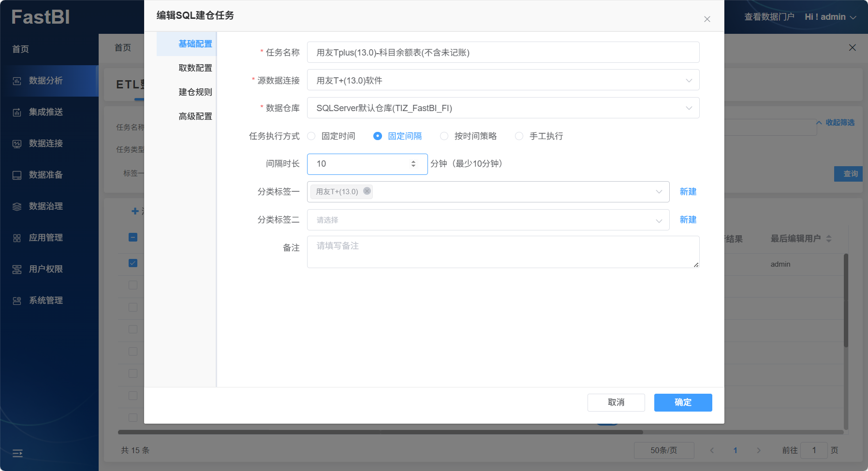Open the 数据仓库 dropdown list
Screen dimensions: 868x471
coord(689,108)
